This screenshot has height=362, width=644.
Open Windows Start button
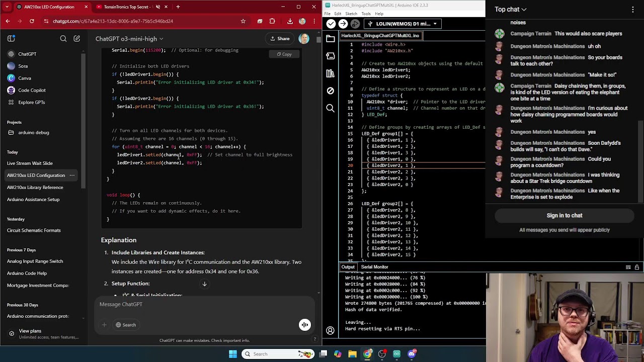232,354
